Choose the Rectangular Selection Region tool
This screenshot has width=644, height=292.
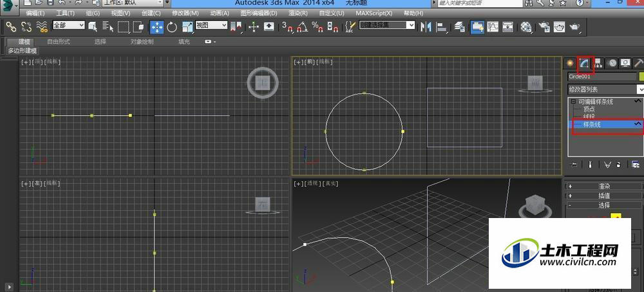[x=123, y=27]
